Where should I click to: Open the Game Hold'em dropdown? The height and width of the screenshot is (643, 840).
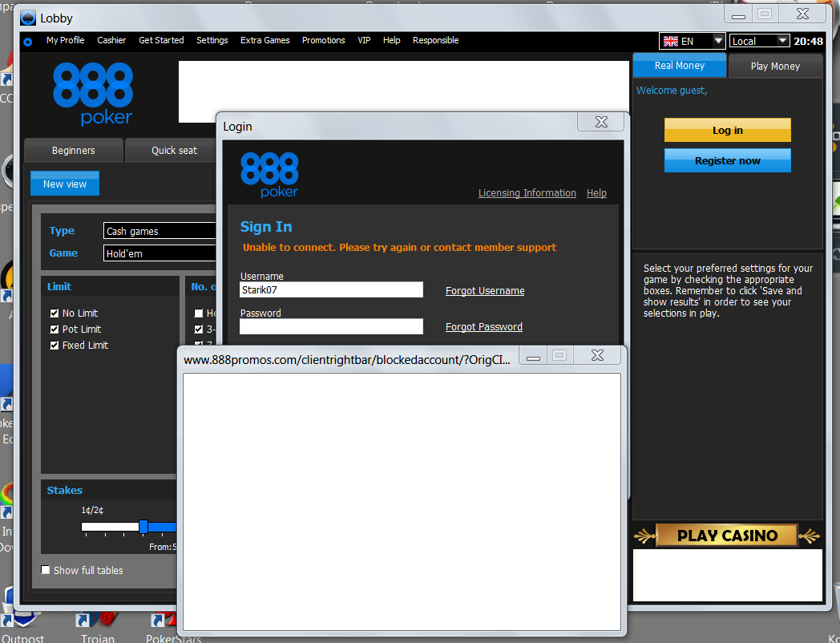(160, 253)
